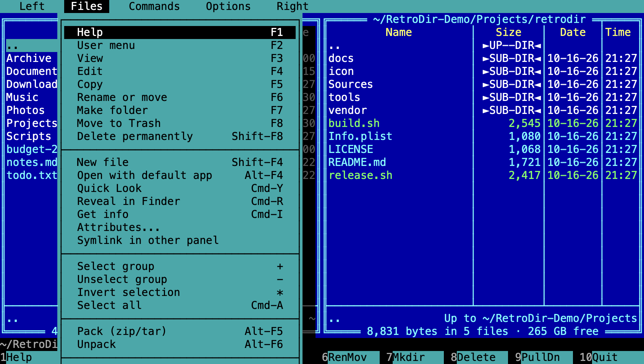This screenshot has width=644, height=364.
Task: Select the Info.plist file
Action: pos(483,136)
